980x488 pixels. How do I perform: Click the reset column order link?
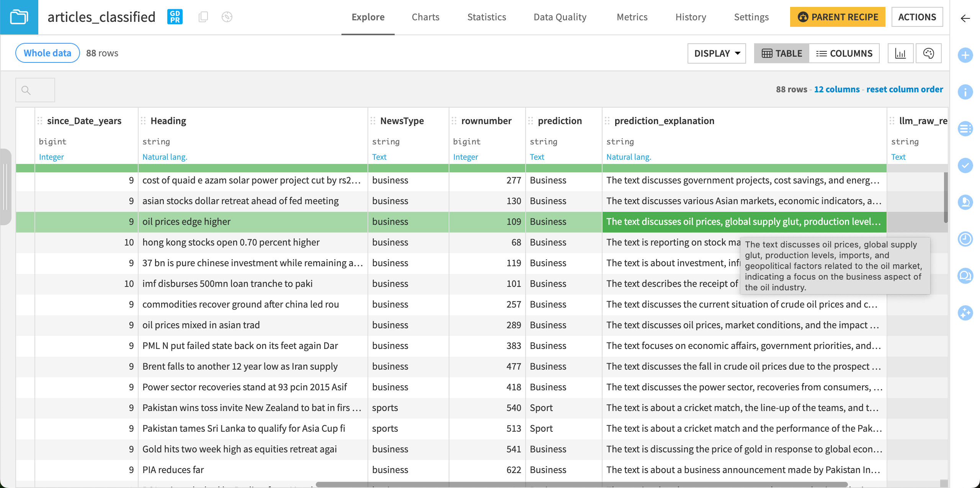(905, 89)
